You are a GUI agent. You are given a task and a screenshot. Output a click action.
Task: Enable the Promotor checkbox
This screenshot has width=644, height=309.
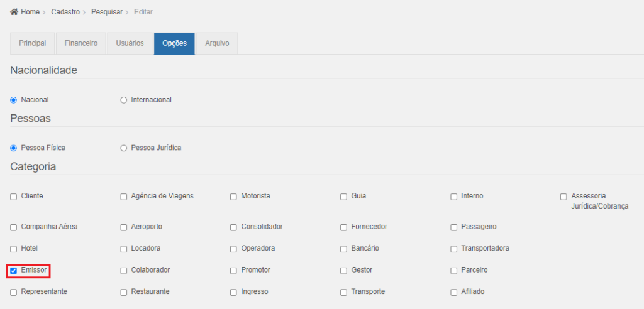pos(234,271)
